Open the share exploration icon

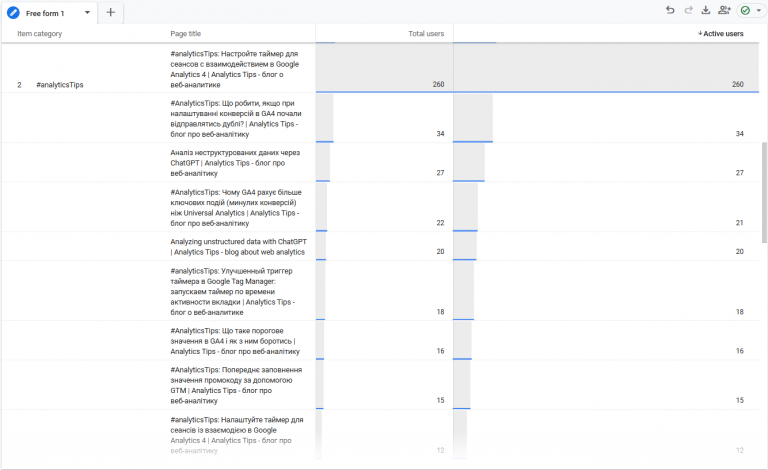tap(724, 10)
